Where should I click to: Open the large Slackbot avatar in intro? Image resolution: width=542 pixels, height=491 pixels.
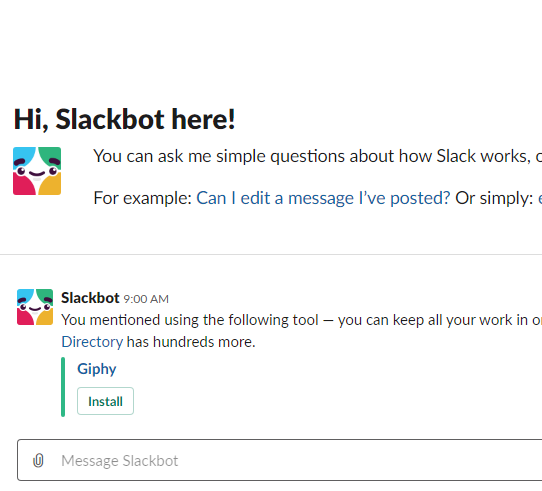(37, 171)
